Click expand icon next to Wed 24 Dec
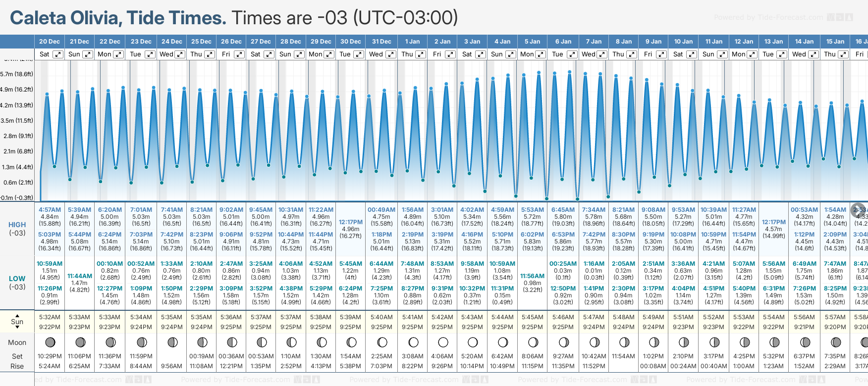 [180, 54]
